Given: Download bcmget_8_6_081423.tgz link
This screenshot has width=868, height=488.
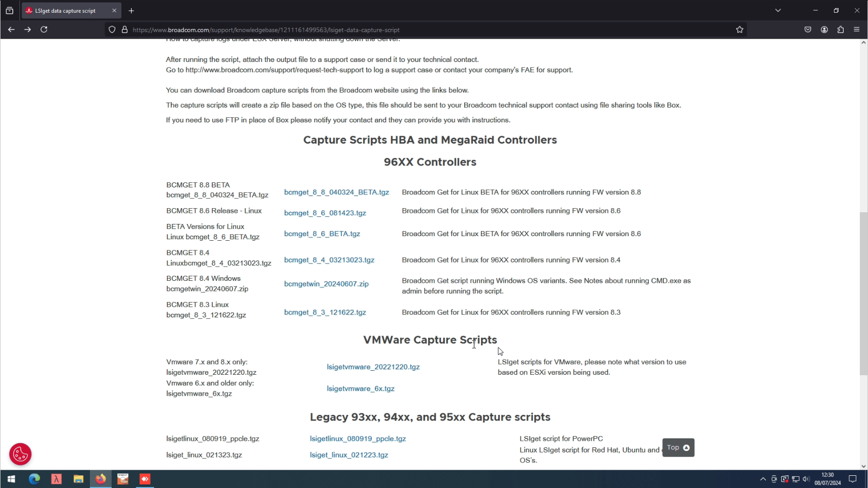Looking at the screenshot, I should pyautogui.click(x=325, y=213).
